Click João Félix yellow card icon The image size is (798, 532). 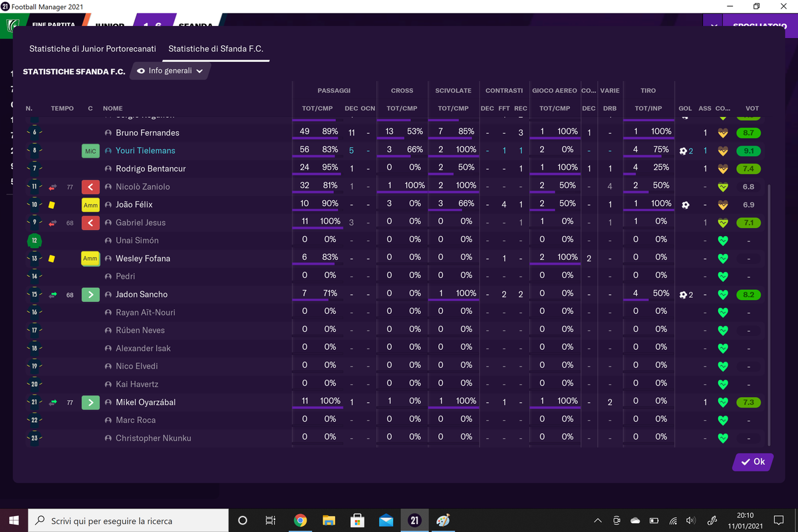point(53,205)
